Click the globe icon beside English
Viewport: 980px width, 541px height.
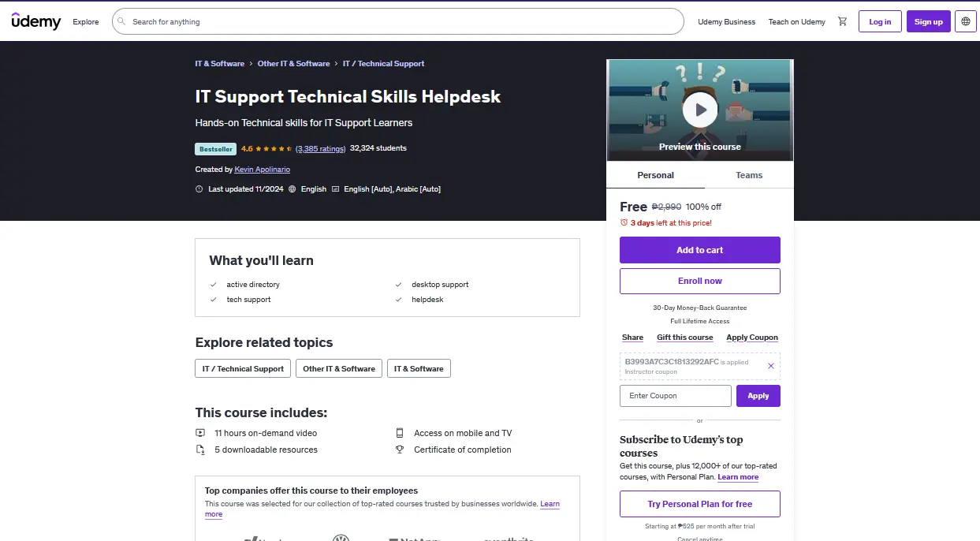click(293, 189)
